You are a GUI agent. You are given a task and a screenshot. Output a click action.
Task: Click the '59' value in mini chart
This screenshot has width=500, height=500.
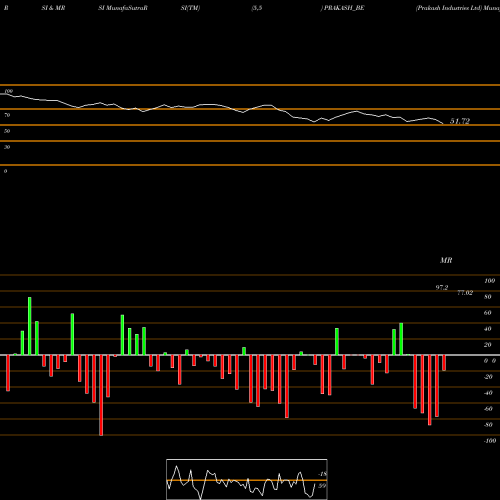[x=322, y=486]
